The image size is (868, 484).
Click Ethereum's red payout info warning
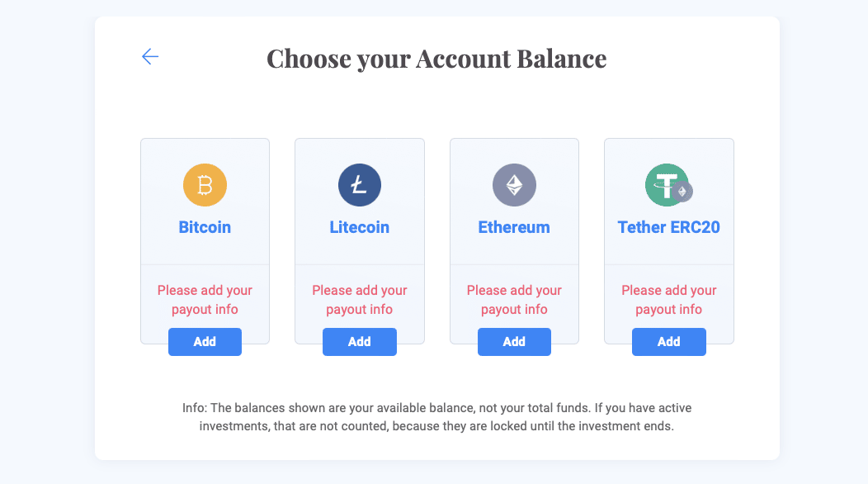(x=514, y=300)
